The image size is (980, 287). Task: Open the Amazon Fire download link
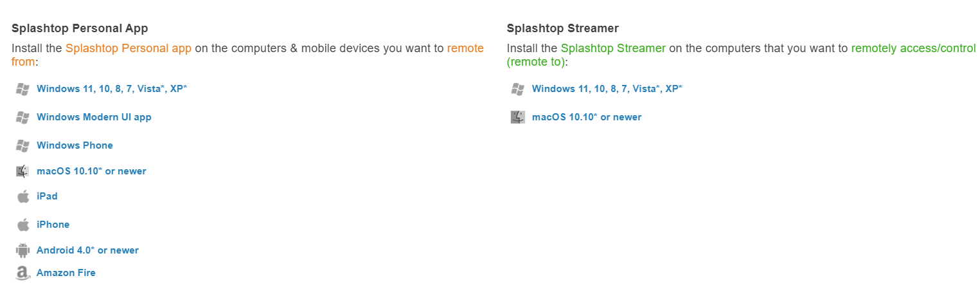66,273
